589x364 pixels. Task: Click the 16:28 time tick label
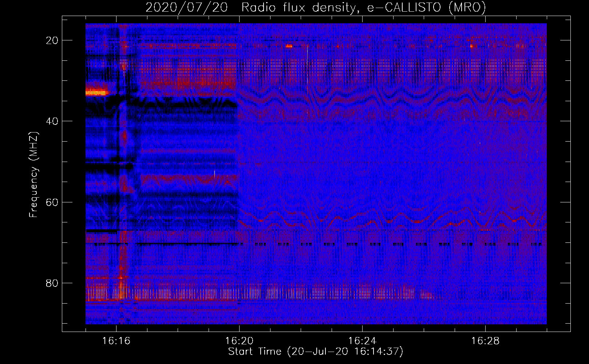(485, 341)
